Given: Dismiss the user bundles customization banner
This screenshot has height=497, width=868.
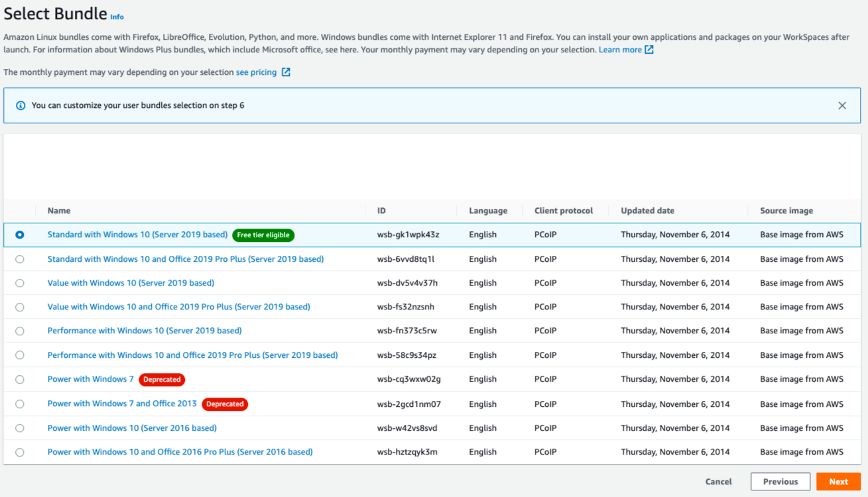Looking at the screenshot, I should 842,105.
